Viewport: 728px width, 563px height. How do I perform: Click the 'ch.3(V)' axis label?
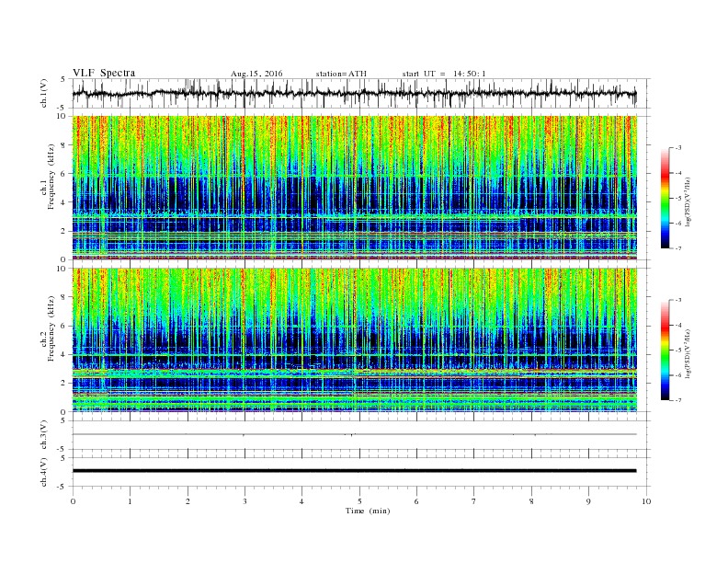pyautogui.click(x=44, y=435)
